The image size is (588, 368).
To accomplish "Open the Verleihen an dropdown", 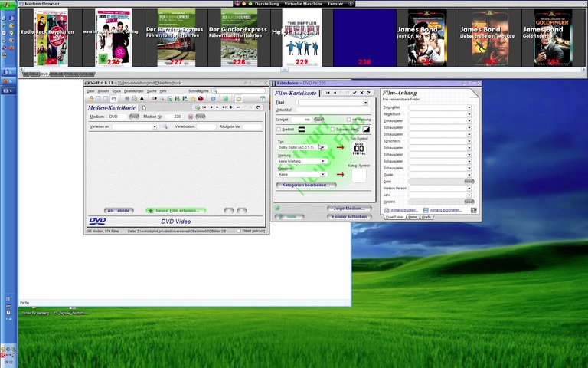I will pyautogui.click(x=155, y=127).
